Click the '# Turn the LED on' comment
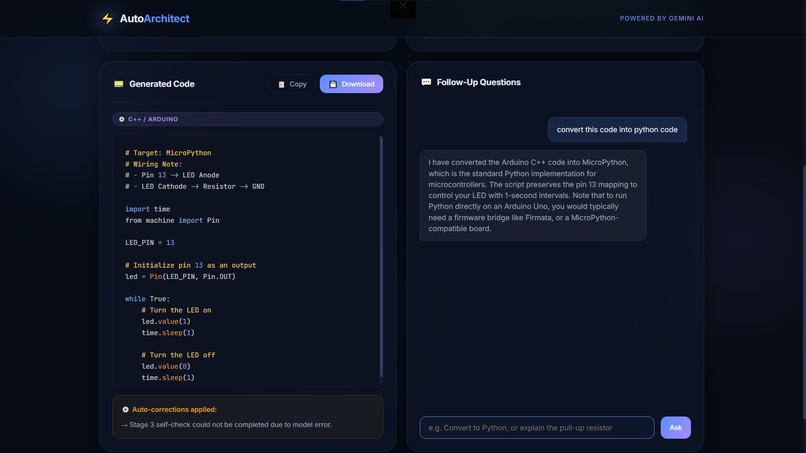The image size is (806, 453). 176,310
